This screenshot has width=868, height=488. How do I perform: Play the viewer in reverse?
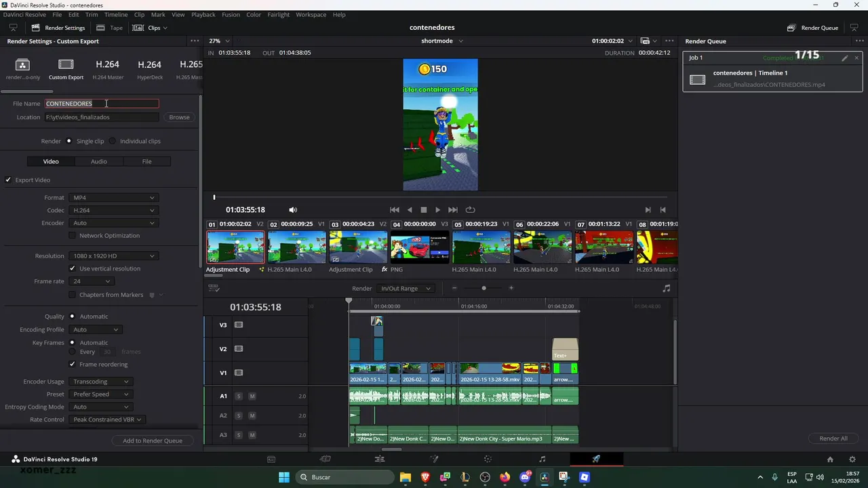click(410, 210)
